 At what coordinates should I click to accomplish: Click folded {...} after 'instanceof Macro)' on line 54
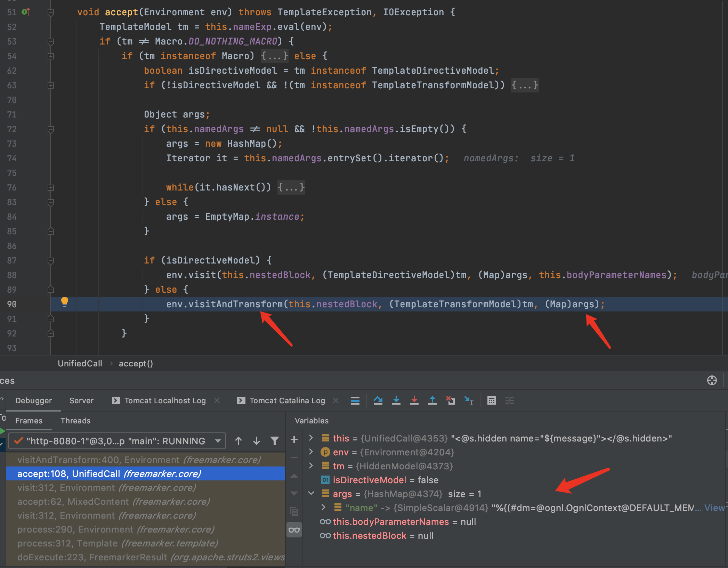[x=275, y=56]
